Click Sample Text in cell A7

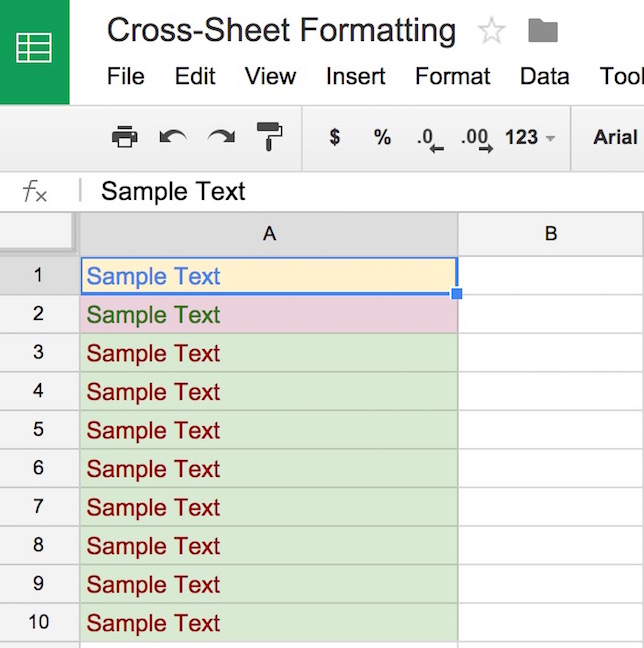(x=153, y=507)
